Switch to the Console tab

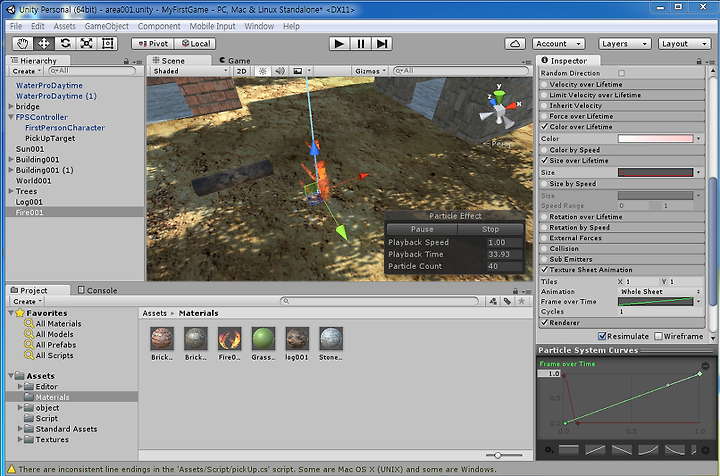(x=97, y=290)
